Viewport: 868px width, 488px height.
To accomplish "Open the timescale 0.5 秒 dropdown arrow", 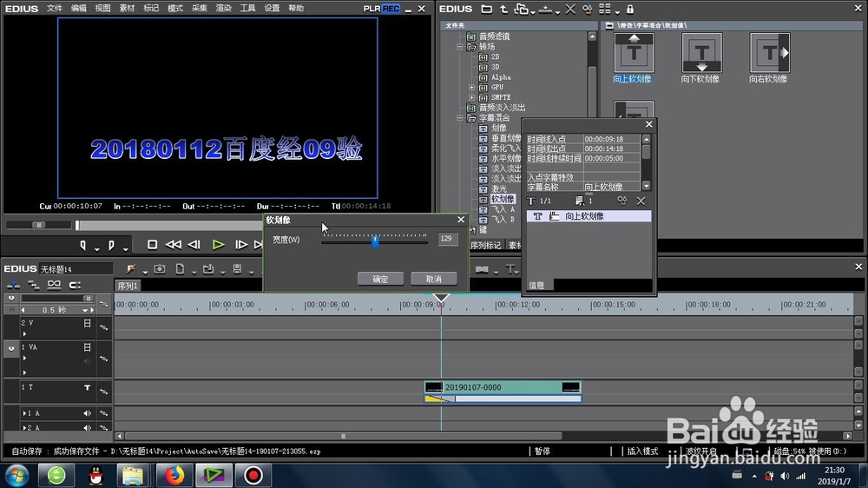I will [x=85, y=310].
